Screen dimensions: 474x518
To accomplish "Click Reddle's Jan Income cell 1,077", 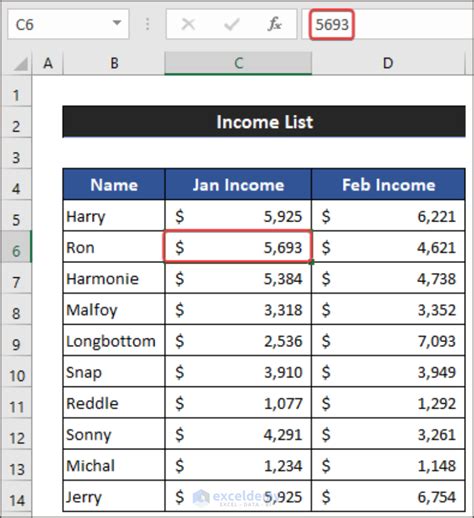I will click(x=238, y=403).
